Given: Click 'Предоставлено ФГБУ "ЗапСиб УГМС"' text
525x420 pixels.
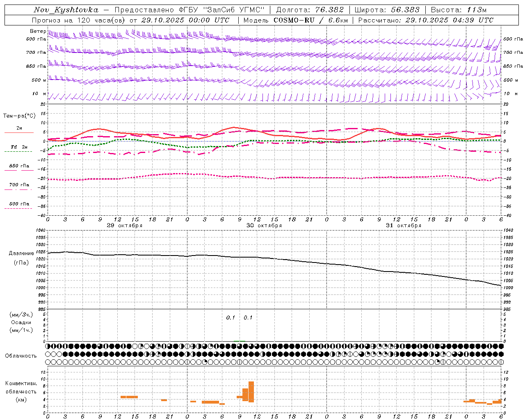Looking at the screenshot, I should [x=189, y=10].
